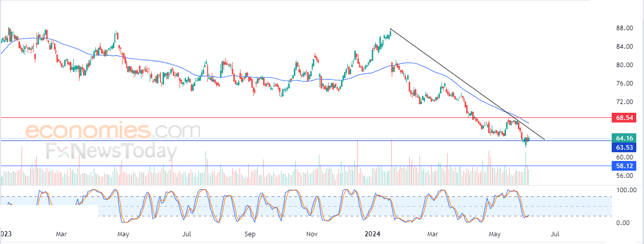Click the Sep label on time axis
The width and height of the screenshot is (644, 244).
click(x=250, y=234)
